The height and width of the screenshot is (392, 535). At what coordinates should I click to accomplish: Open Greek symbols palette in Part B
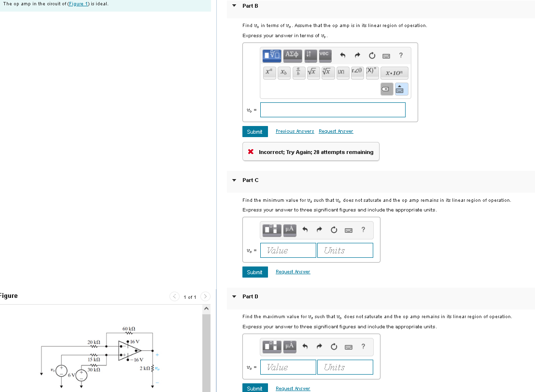tap(293, 55)
